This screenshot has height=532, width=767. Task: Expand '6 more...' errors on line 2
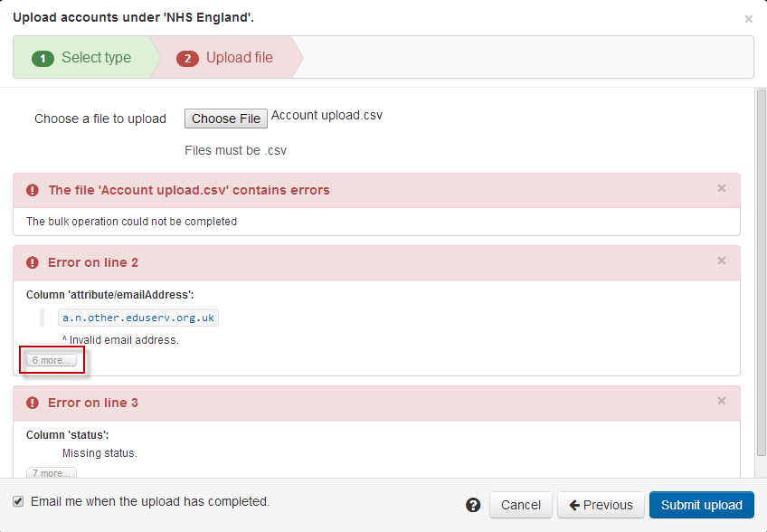click(52, 359)
